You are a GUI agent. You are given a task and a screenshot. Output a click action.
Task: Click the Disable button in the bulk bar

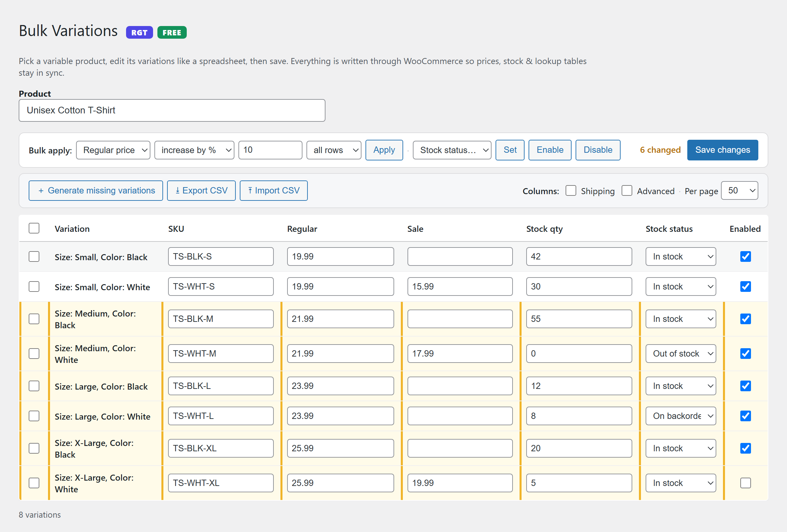click(598, 150)
